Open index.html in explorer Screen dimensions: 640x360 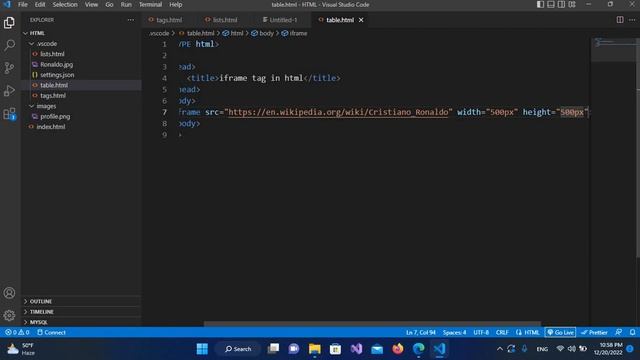[x=51, y=127]
